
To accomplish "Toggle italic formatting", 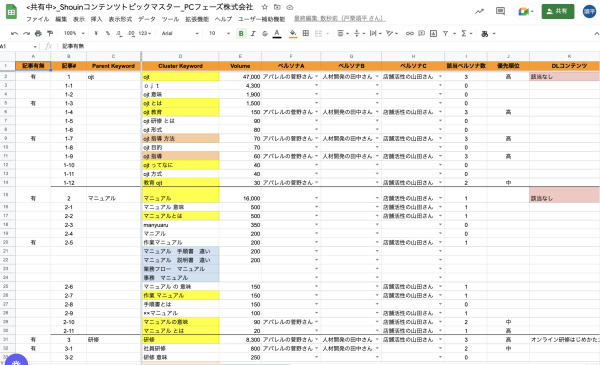I will click(x=253, y=34).
